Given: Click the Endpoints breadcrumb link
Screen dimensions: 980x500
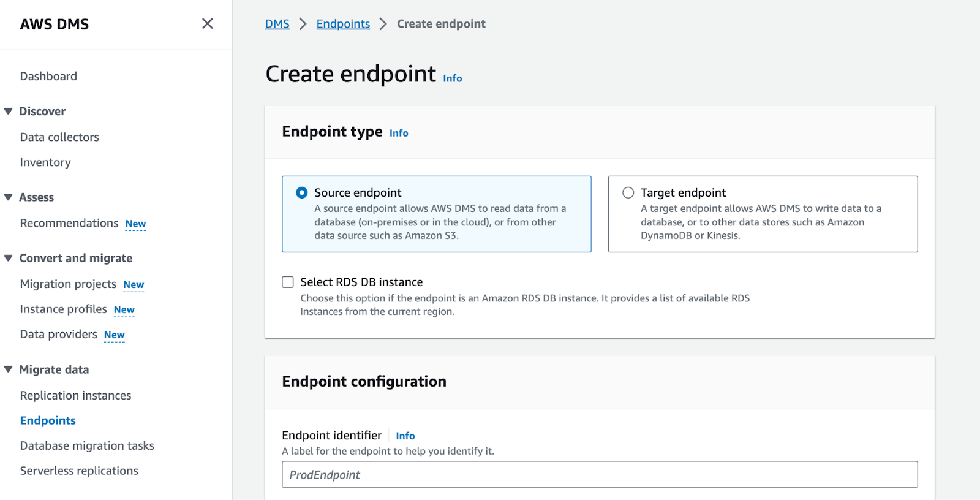Looking at the screenshot, I should pos(343,24).
